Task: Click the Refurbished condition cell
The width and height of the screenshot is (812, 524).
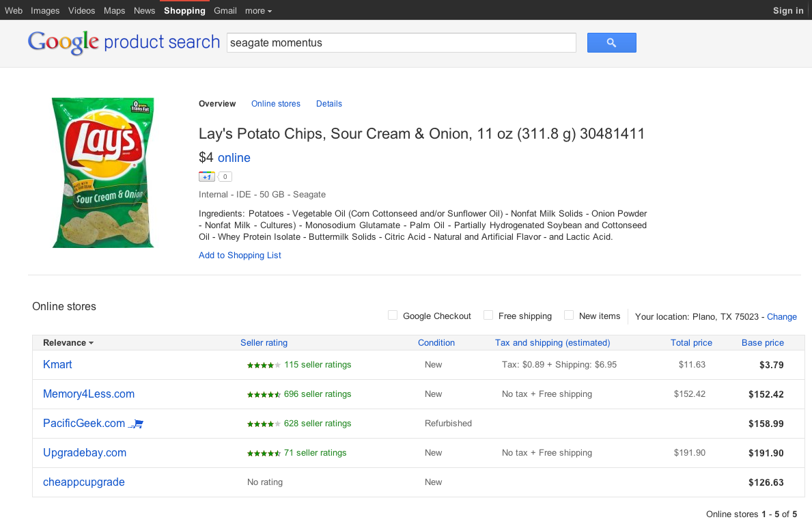Action: (448, 424)
